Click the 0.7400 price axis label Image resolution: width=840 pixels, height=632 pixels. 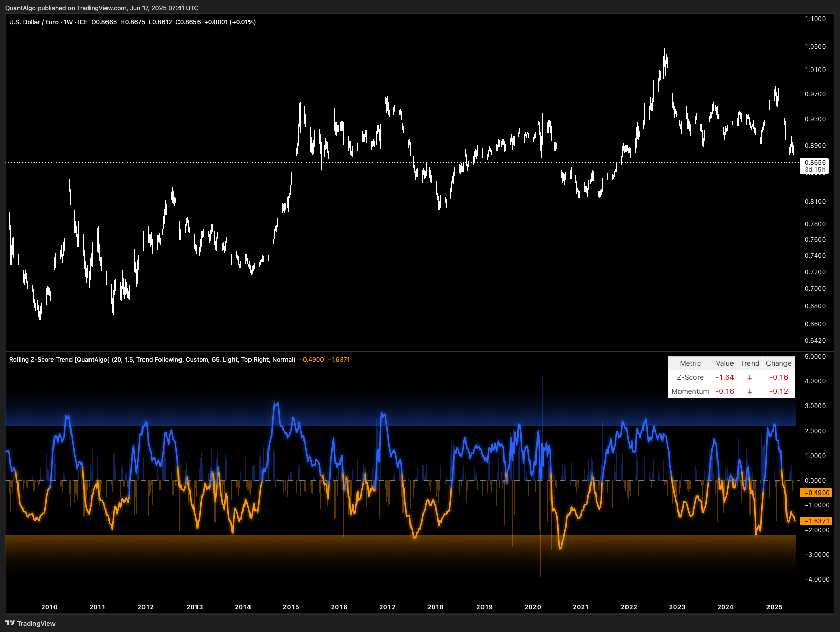[815, 256]
